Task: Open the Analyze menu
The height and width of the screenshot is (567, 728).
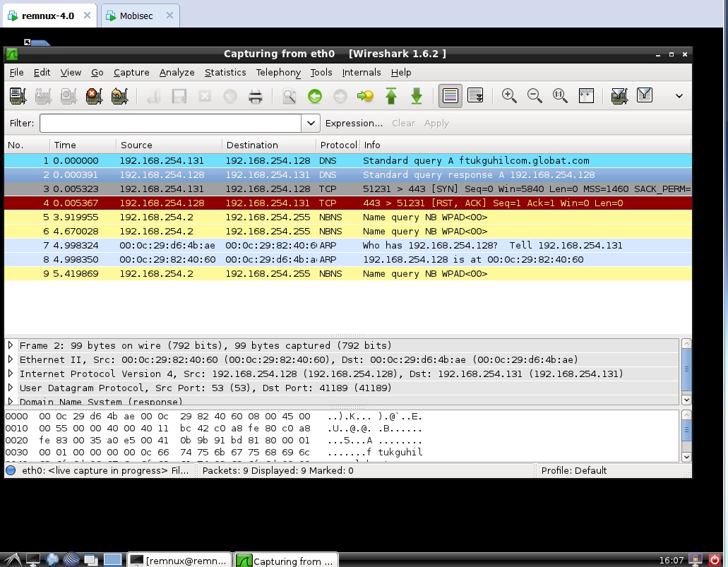Action: [x=177, y=72]
